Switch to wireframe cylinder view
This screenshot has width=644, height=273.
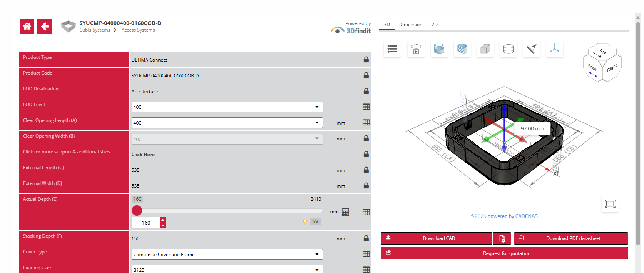pyautogui.click(x=508, y=49)
